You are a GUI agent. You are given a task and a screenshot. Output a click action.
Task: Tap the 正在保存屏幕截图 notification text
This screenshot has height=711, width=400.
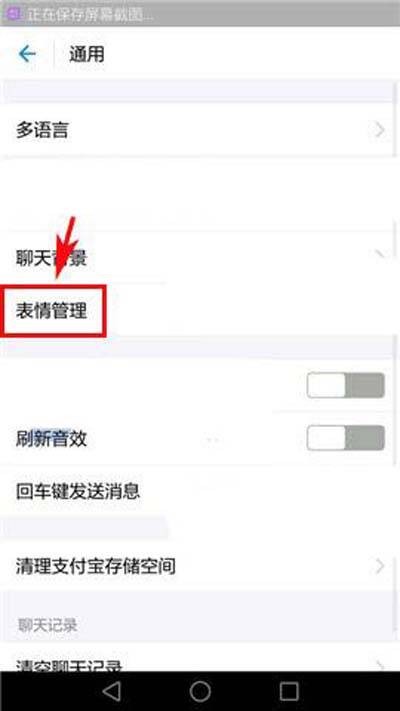click(91, 14)
